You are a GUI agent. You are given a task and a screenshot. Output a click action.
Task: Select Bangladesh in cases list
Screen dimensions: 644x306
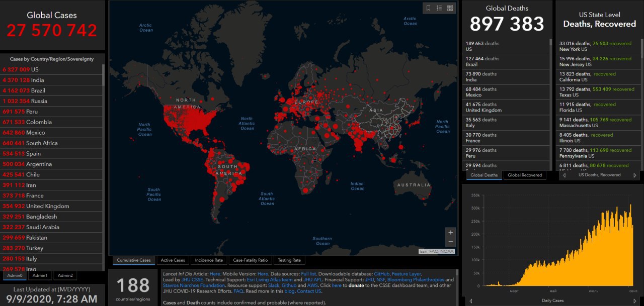coord(51,217)
